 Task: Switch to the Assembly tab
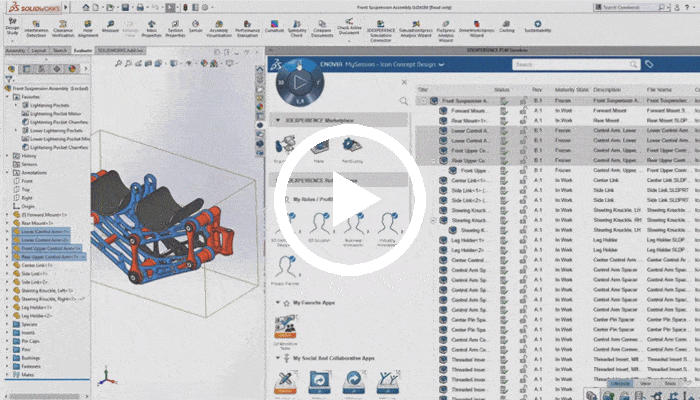pyautogui.click(x=15, y=50)
